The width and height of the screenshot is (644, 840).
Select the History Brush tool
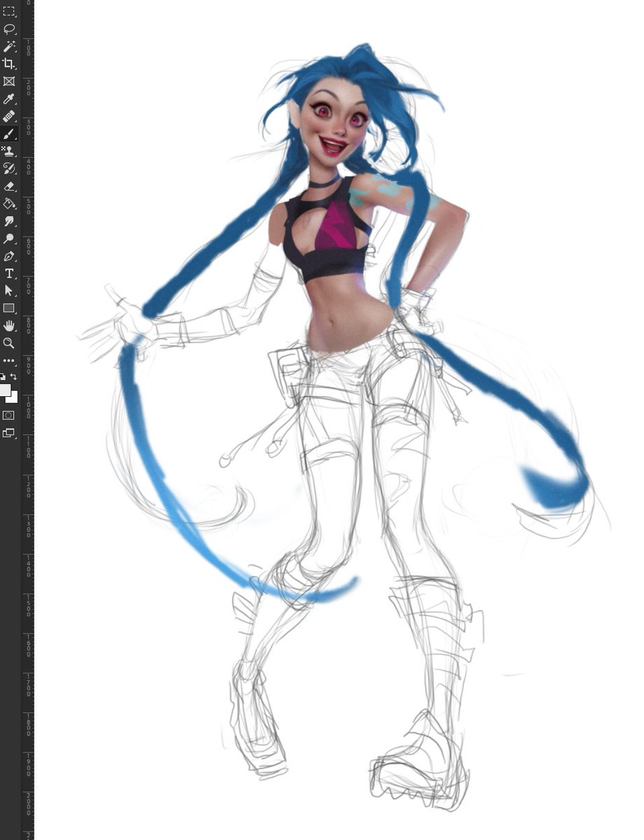[x=8, y=169]
